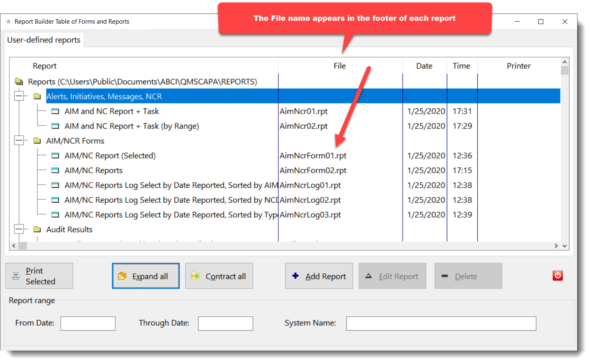The width and height of the screenshot is (591, 364).
Task: Click the vertical scrollbar down arrow
Action: coord(565,246)
